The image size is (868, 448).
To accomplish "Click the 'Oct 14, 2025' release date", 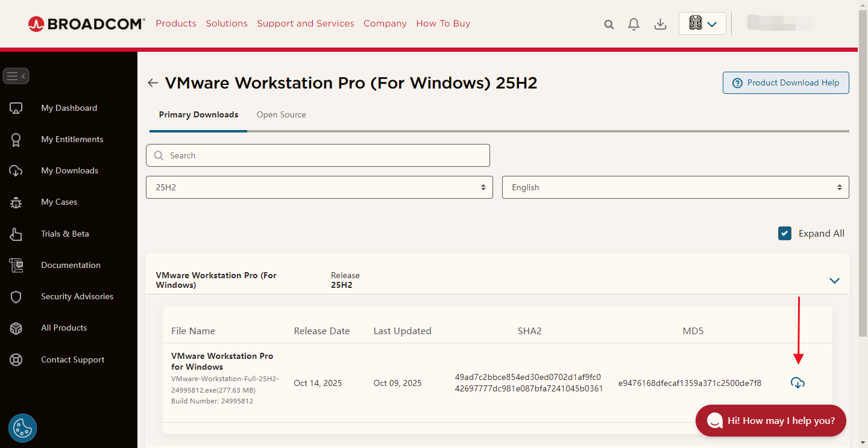I will pyautogui.click(x=319, y=383).
